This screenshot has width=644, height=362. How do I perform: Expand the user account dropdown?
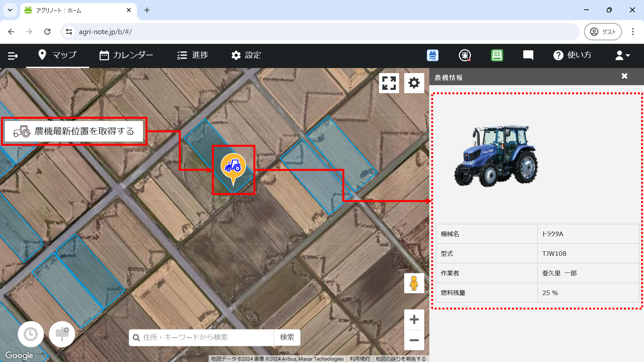[622, 55]
